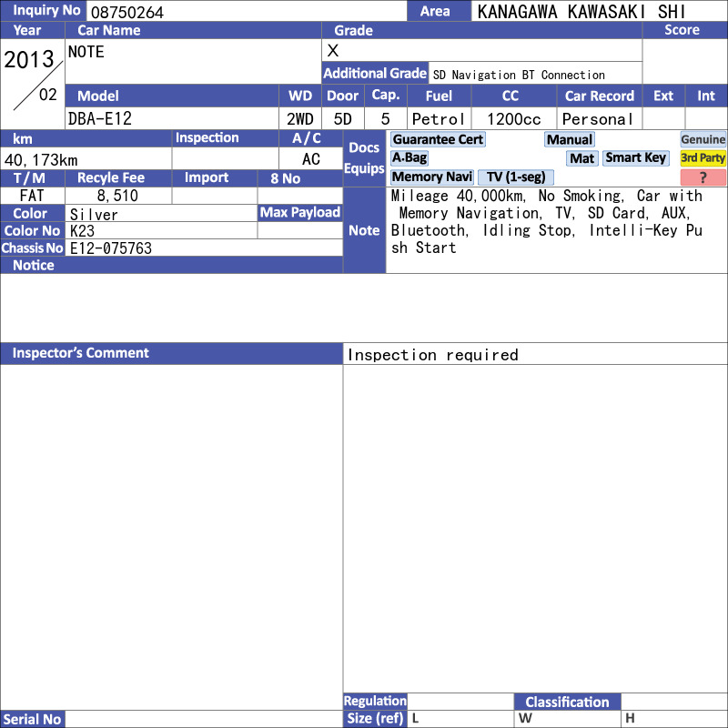Click the Guarantee Cert badge
Screen dimensions: 728x728
[439, 139]
